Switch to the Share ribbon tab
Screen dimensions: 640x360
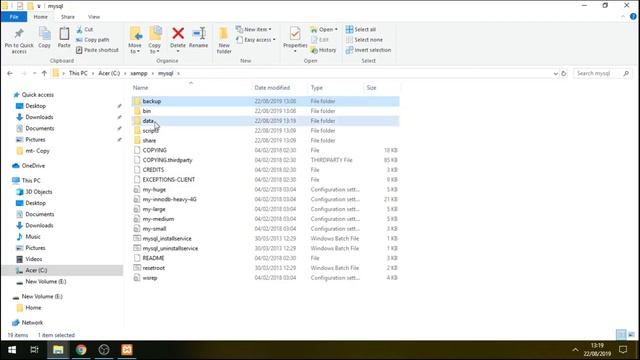click(68, 17)
